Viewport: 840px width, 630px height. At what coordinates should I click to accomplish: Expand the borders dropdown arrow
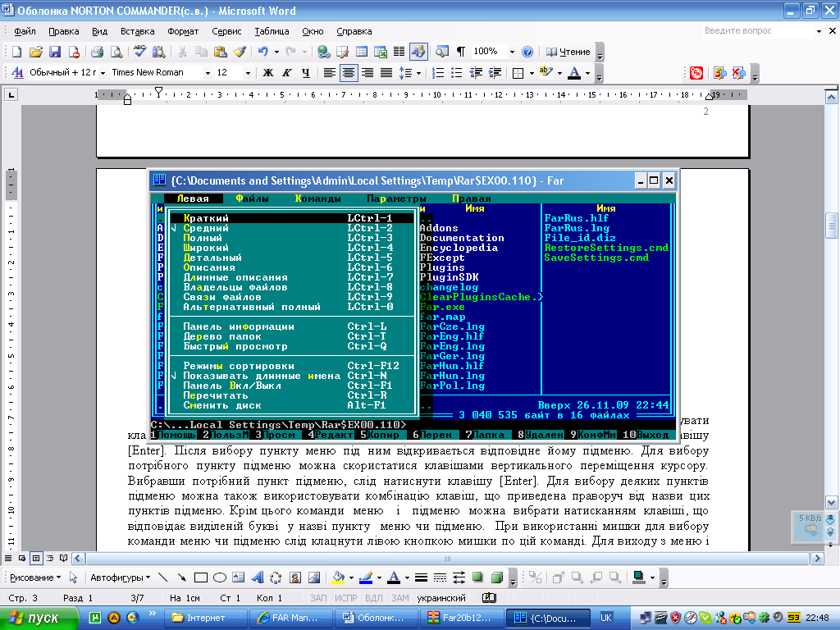(532, 73)
